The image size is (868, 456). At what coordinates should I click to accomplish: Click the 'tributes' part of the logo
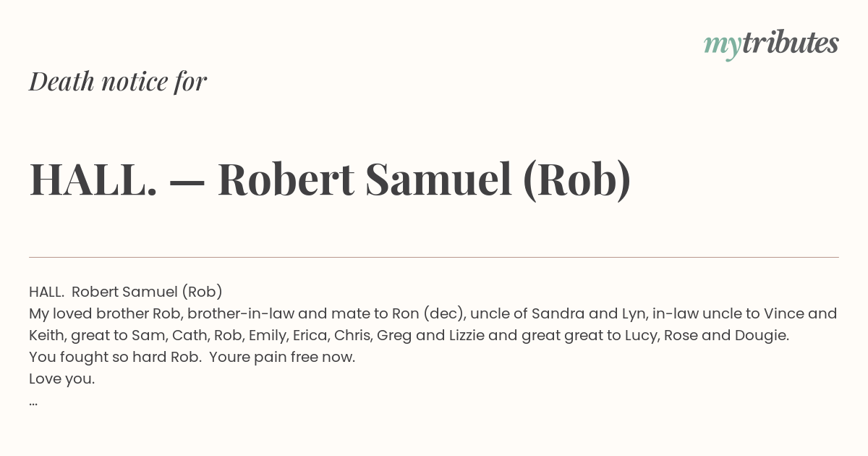(x=790, y=43)
